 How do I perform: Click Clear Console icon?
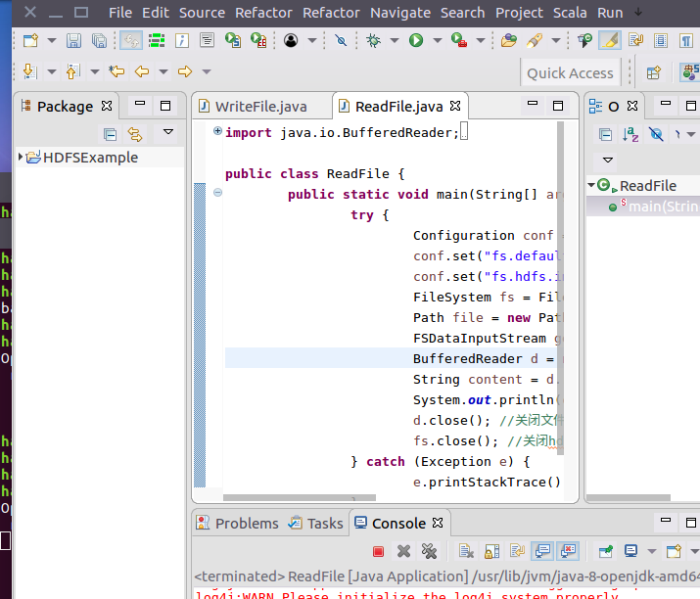(x=466, y=551)
